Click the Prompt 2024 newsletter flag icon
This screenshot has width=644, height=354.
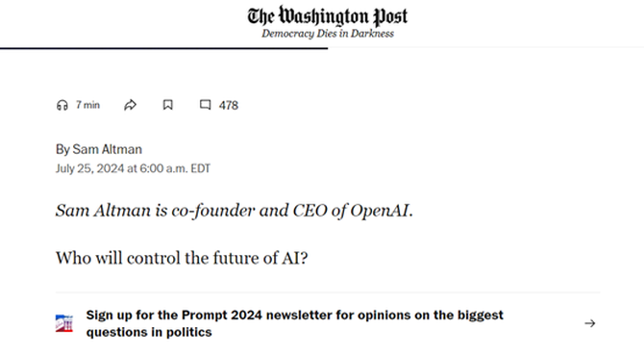coord(64,323)
